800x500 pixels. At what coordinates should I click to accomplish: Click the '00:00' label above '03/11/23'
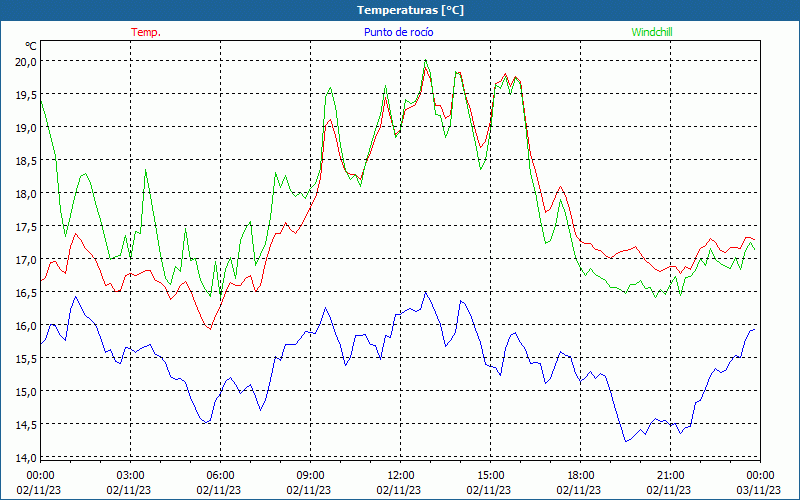[x=761, y=475]
